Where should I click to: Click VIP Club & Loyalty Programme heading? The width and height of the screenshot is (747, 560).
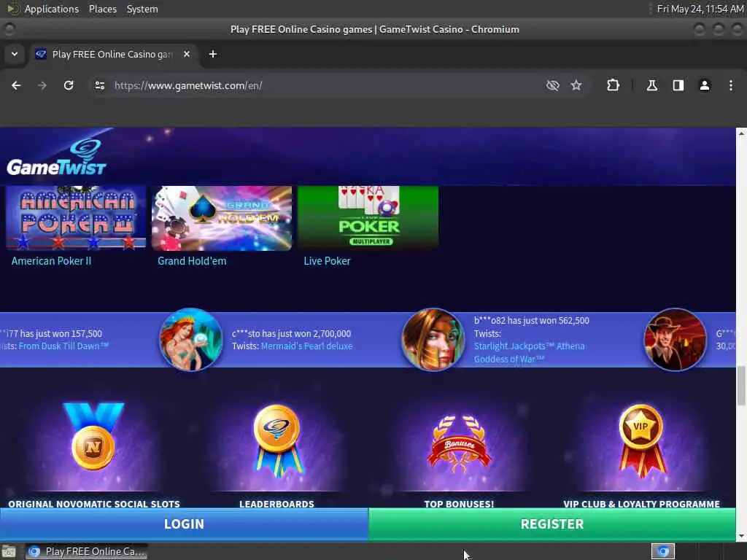click(641, 503)
